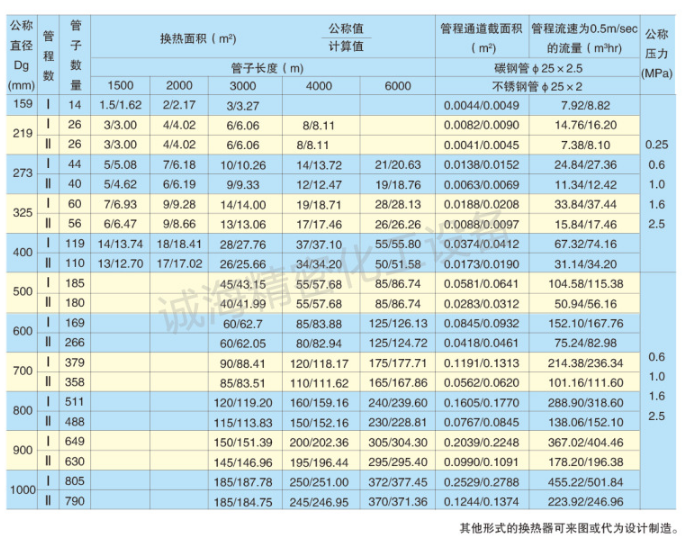Select the area cell 372/377.45
The width and height of the screenshot is (688, 540).
(x=397, y=481)
